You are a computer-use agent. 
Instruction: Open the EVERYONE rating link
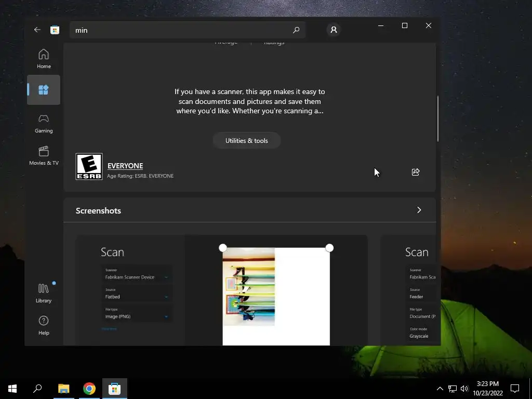point(125,166)
